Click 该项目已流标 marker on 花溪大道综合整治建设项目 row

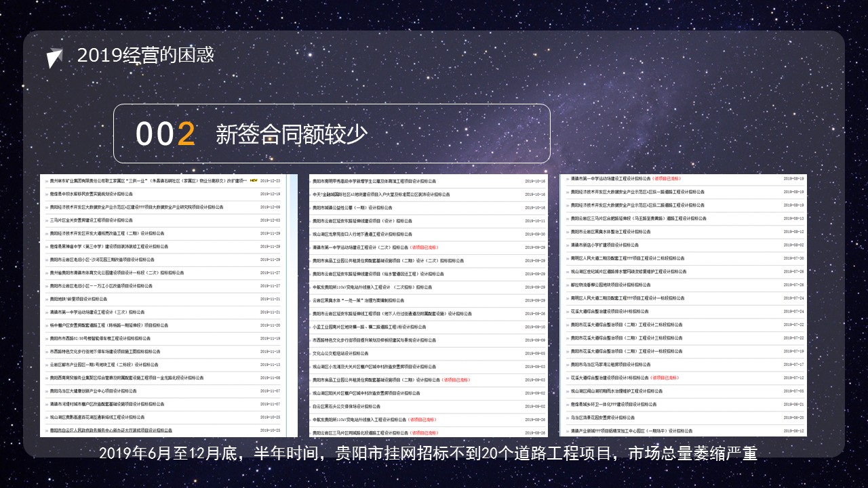pyautogui.click(x=665, y=378)
